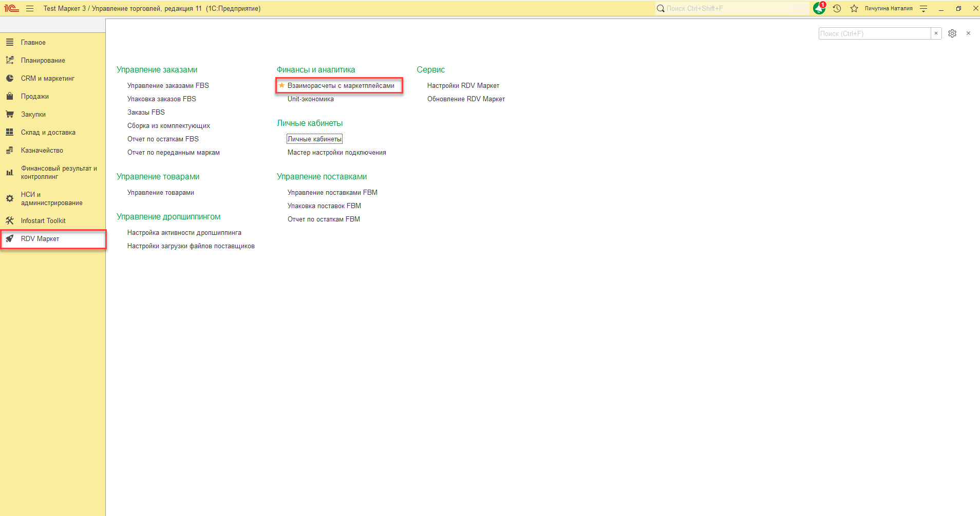Click the Склад и доставка grid icon

point(10,132)
